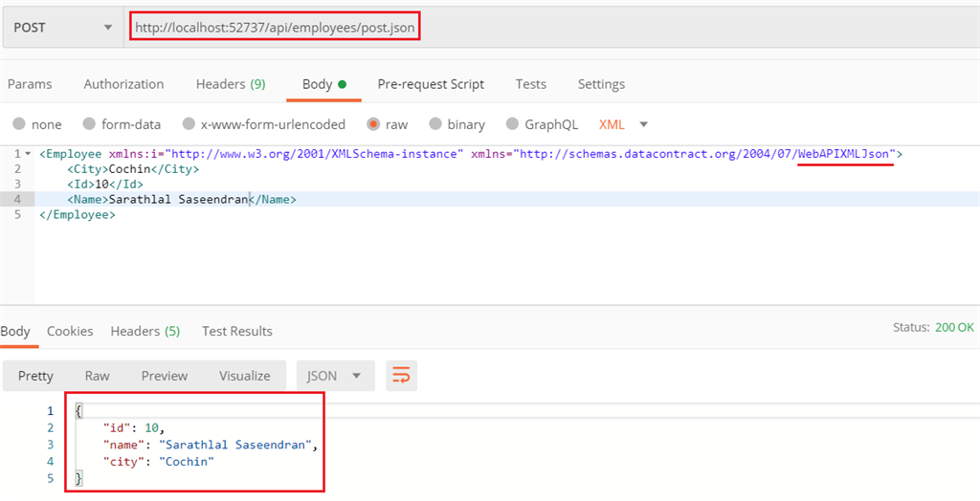Switch to the Tests tab
The width and height of the screenshot is (980, 501).
(x=530, y=84)
